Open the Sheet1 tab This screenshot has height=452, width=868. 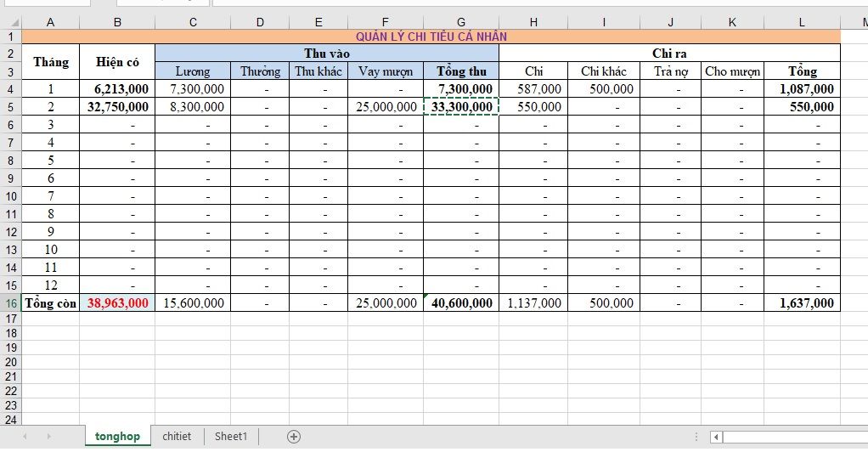coord(231,437)
